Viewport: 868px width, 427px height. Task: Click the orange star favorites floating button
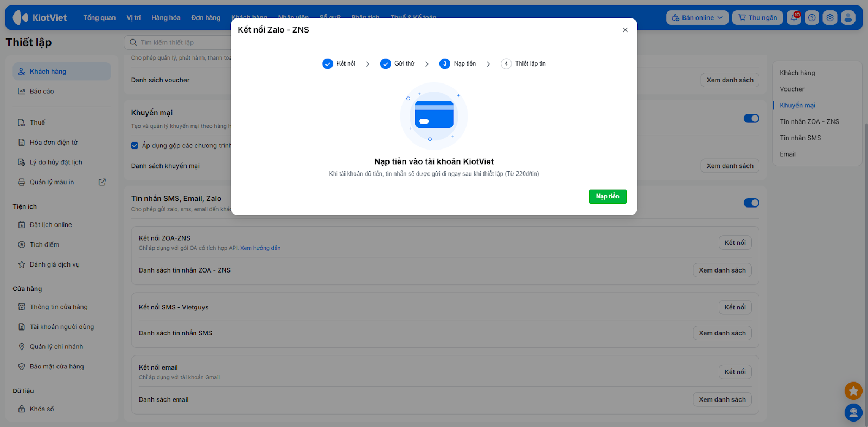click(853, 391)
